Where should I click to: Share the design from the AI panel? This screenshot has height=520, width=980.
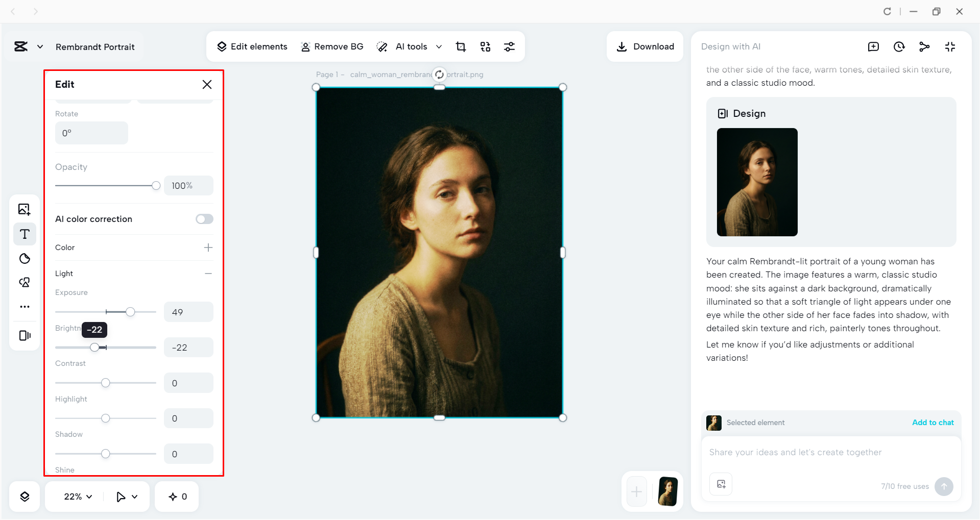pos(924,46)
